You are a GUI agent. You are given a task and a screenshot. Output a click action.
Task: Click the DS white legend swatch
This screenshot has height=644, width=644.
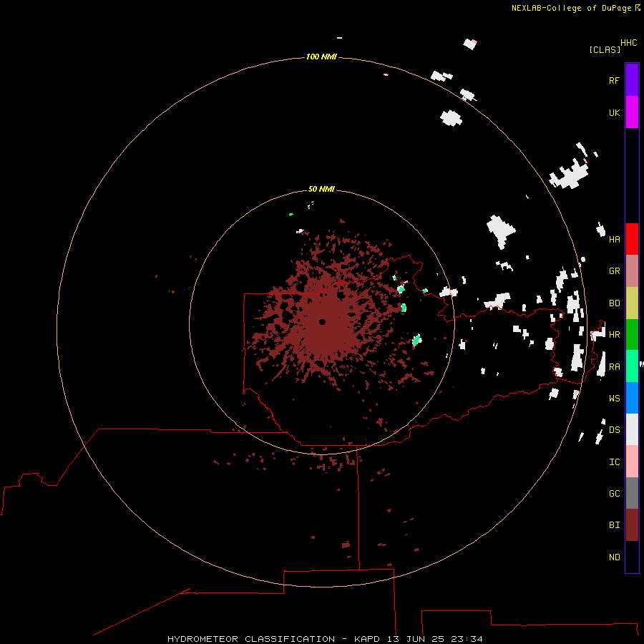(632, 429)
